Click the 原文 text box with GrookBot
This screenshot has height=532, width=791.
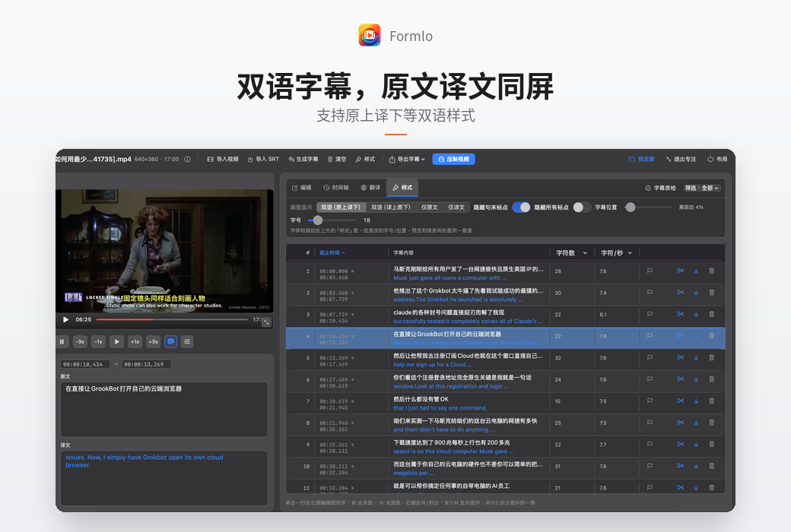point(164,409)
